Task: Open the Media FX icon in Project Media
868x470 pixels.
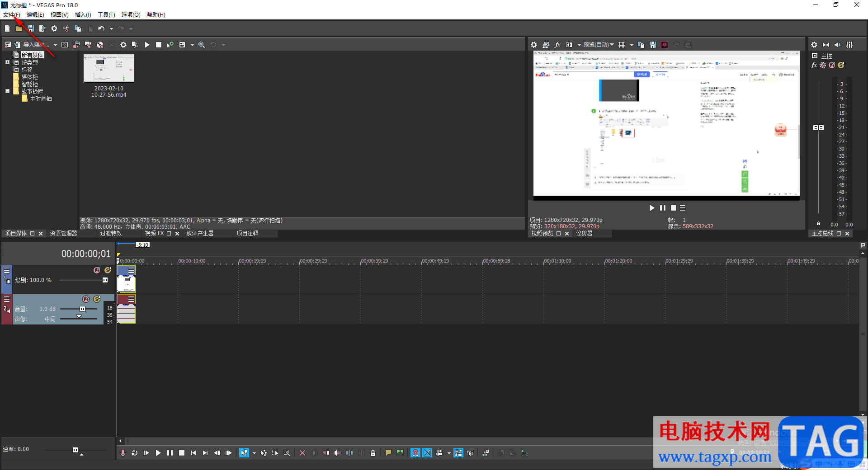Action: (x=135, y=45)
